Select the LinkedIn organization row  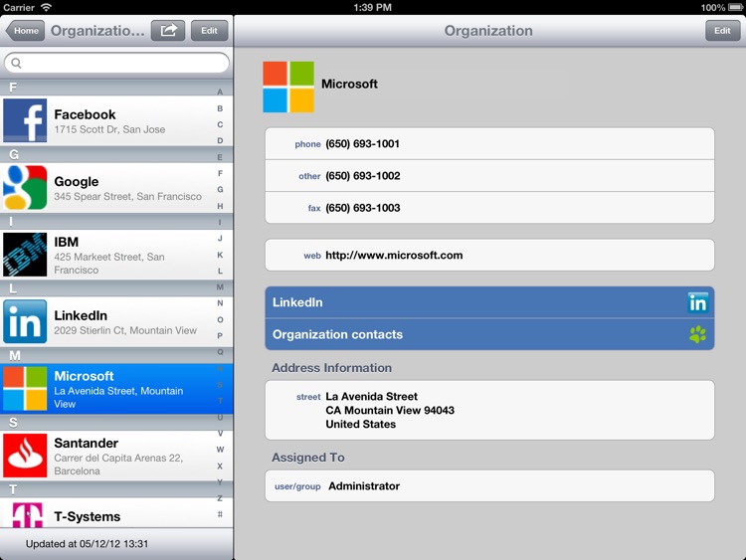point(116,321)
